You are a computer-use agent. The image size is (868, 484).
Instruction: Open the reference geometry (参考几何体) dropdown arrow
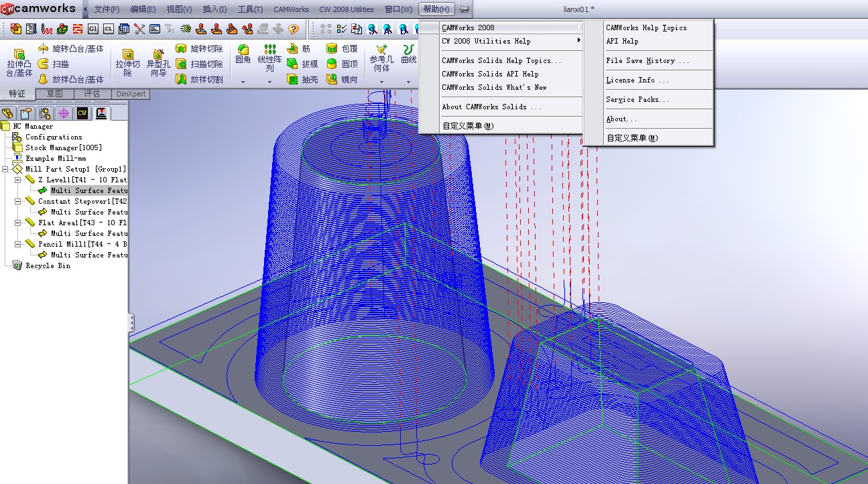coord(381,82)
